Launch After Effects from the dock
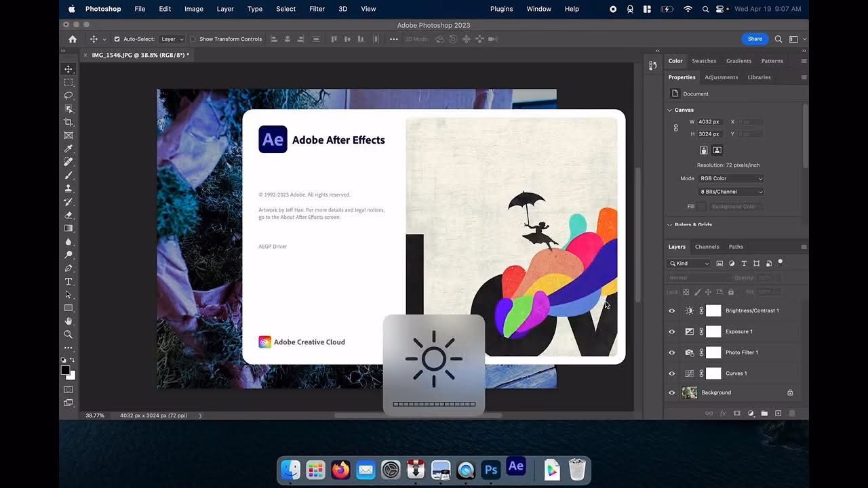Viewport: 868px width, 488px height. tap(515, 466)
